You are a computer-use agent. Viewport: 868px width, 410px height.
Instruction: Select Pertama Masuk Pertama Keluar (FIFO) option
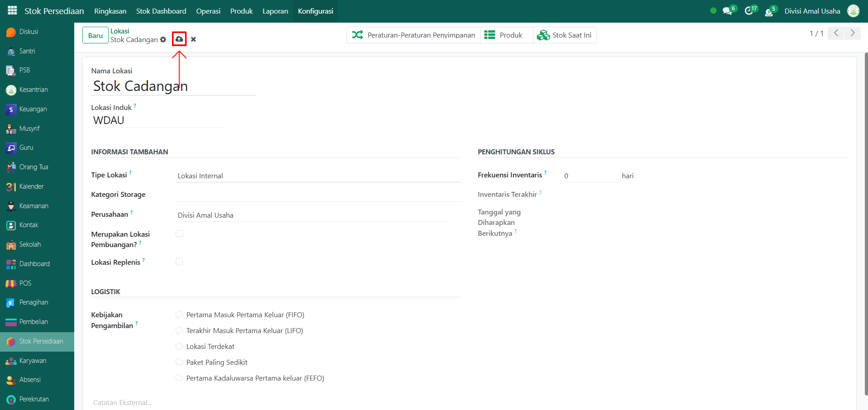[179, 315]
